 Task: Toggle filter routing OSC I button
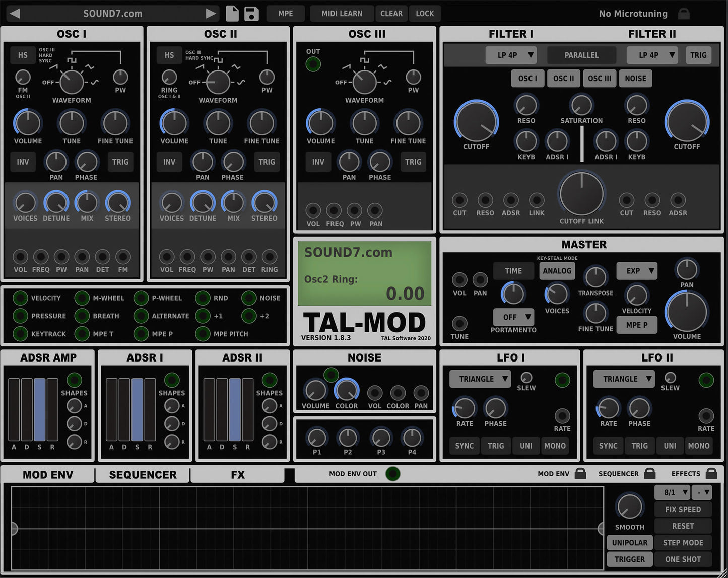click(x=527, y=78)
